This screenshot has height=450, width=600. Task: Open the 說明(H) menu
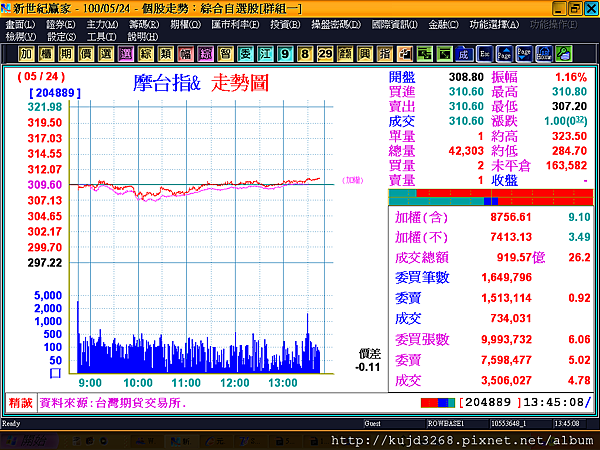143,37
